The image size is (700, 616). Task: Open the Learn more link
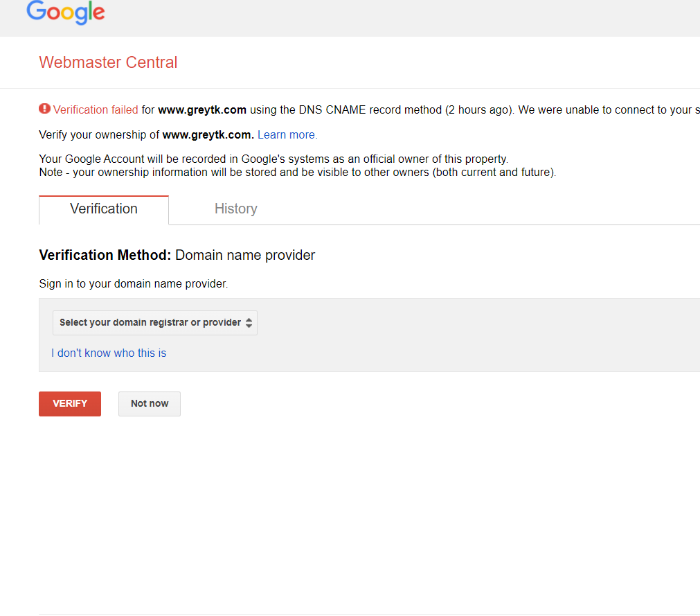pyautogui.click(x=287, y=135)
